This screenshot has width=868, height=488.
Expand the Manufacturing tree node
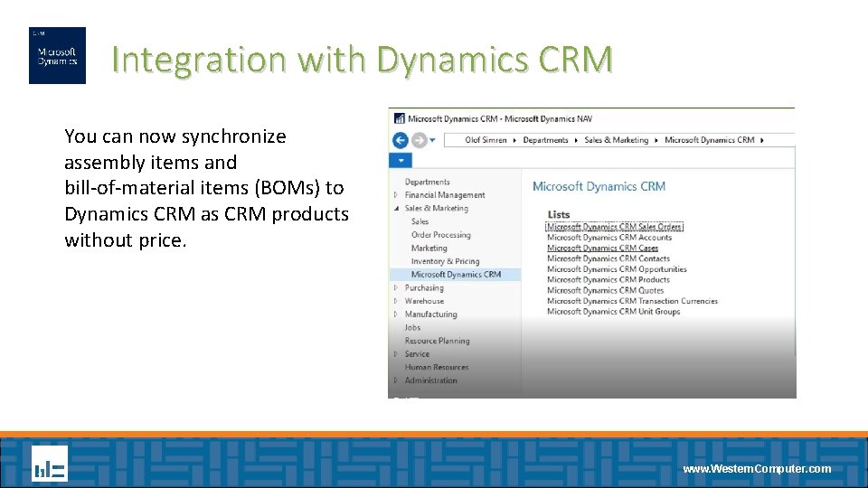pyautogui.click(x=396, y=314)
